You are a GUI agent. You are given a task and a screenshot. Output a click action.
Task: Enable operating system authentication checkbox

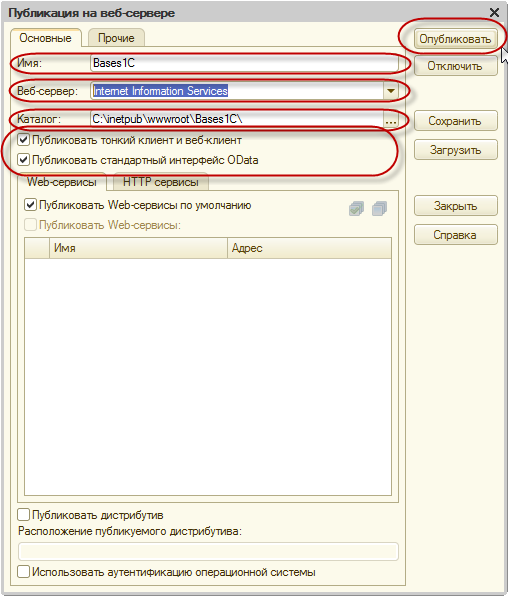tap(24, 572)
